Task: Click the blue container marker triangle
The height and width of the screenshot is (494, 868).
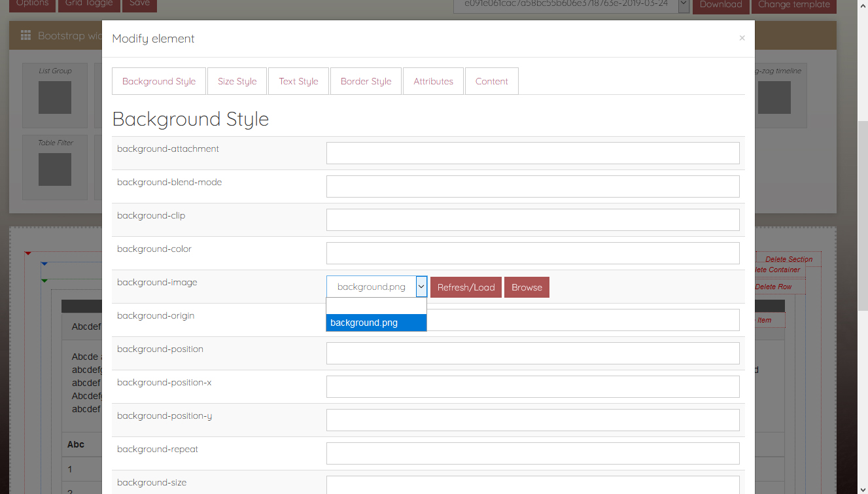Action: (44, 264)
